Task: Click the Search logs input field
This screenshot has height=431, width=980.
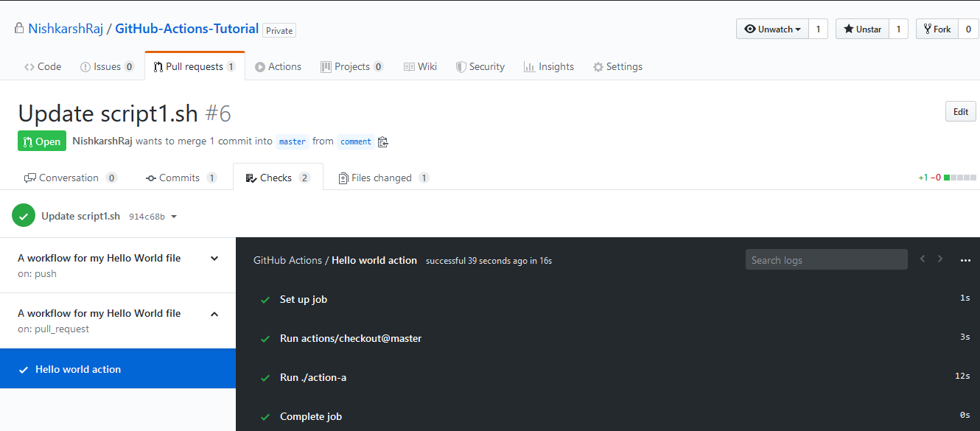Action: [827, 259]
